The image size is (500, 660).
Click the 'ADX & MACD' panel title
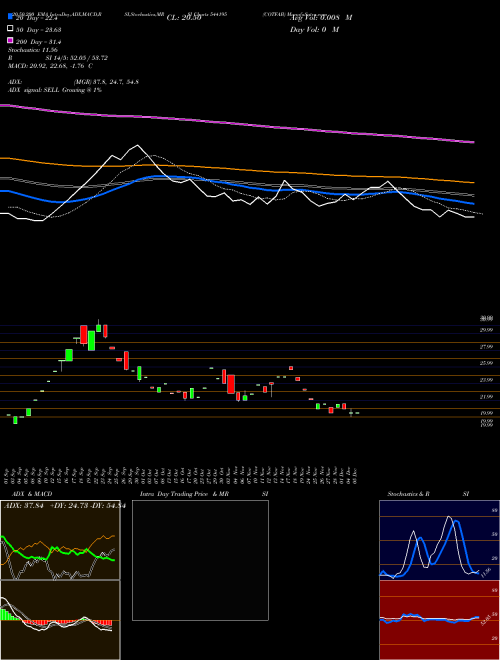coord(32,494)
